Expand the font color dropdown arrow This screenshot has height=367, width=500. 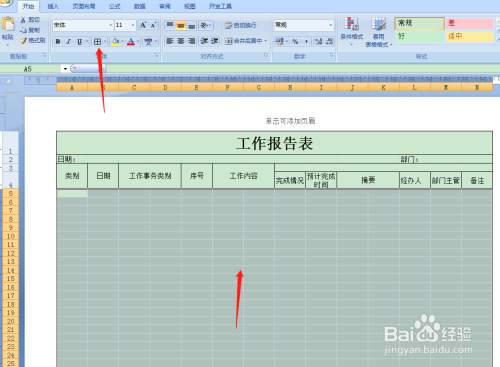[x=138, y=42]
